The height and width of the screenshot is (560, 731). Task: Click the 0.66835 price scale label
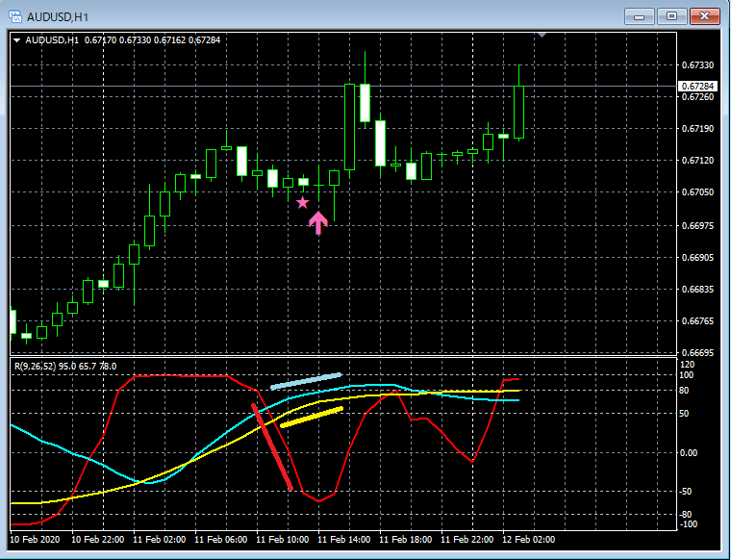697,290
